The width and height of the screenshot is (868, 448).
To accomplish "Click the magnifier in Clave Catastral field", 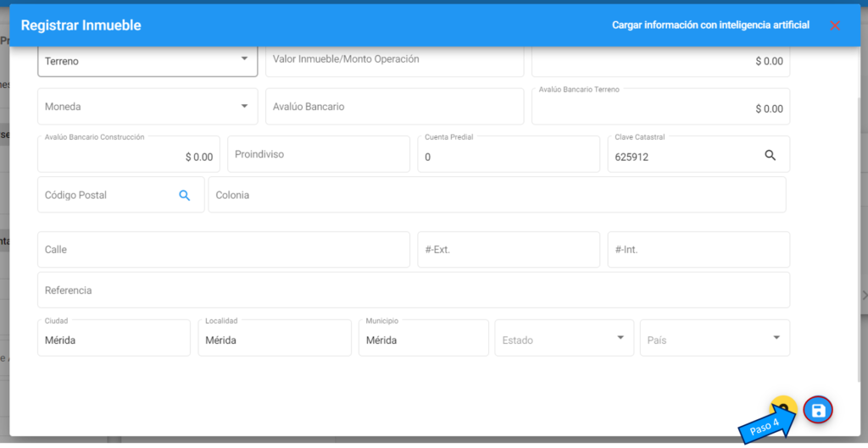I will pos(770,156).
